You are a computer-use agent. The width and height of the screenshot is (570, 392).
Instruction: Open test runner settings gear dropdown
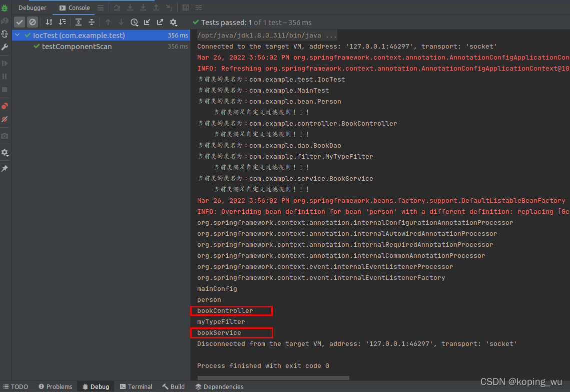click(174, 22)
